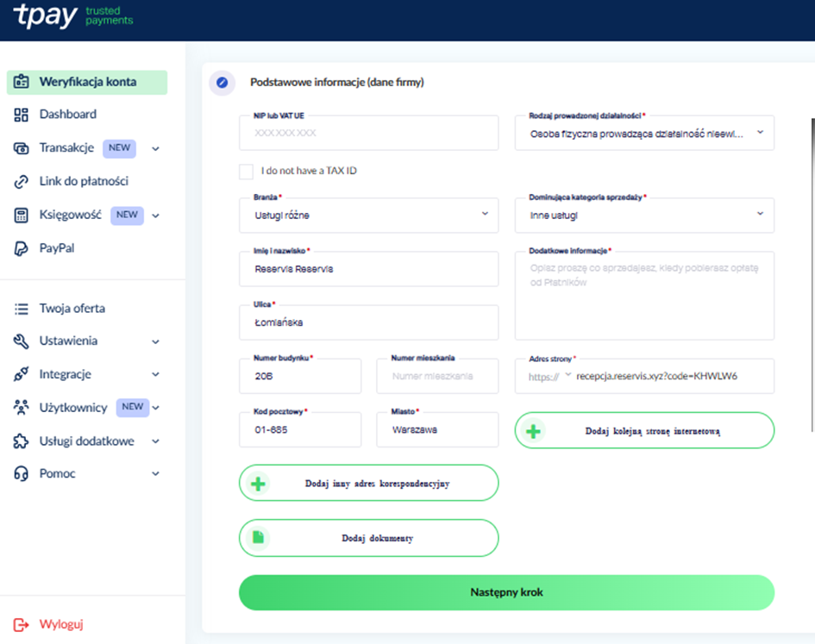Viewport: 815px width, 644px height.
Task: Click the blue pencil edit icon
Action: [x=223, y=83]
